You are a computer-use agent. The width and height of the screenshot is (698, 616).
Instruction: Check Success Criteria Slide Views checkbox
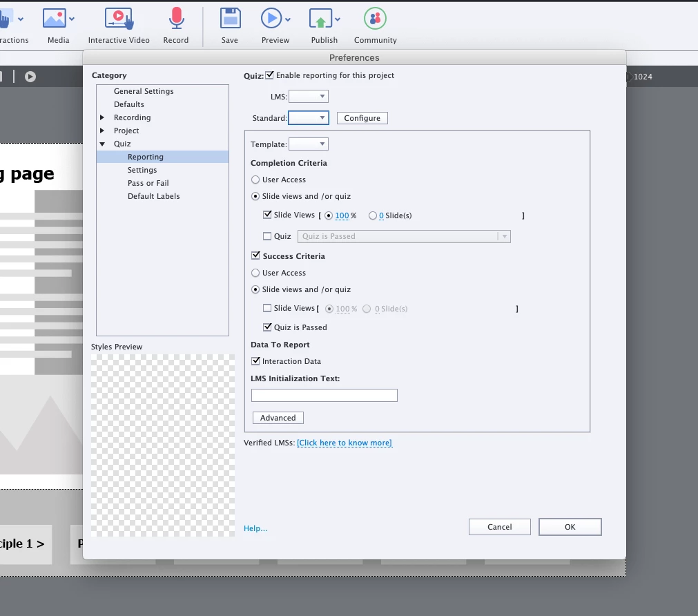(x=267, y=308)
